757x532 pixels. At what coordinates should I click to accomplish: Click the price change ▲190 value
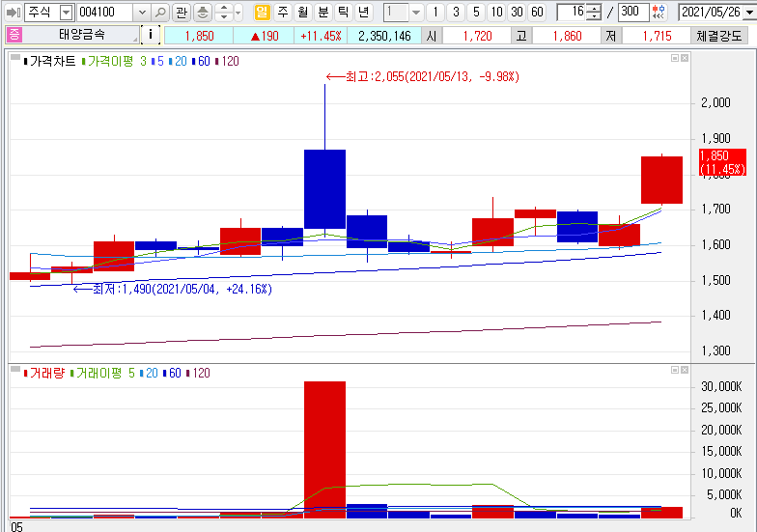pyautogui.click(x=265, y=36)
